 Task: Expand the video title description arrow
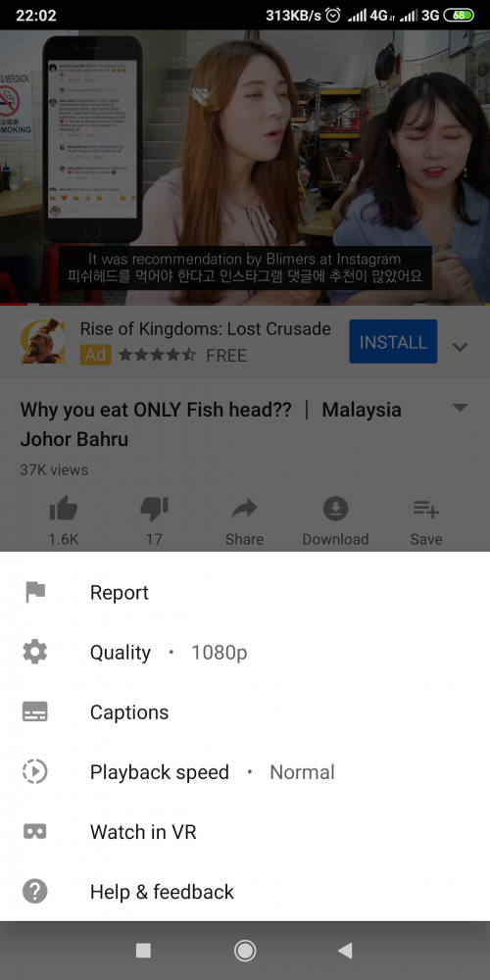[x=460, y=408]
